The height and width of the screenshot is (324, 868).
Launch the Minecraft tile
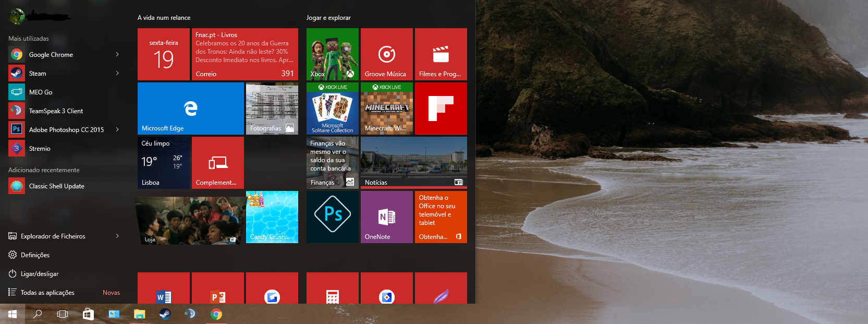click(x=387, y=109)
